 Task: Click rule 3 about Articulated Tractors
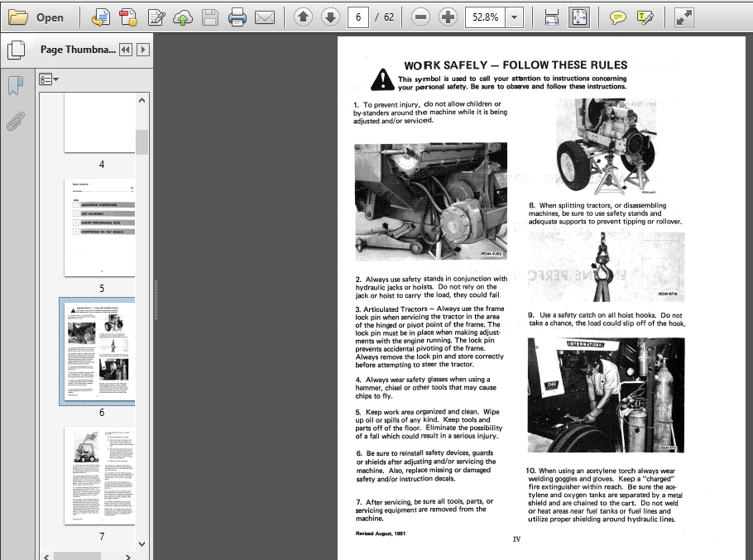pyautogui.click(x=429, y=337)
